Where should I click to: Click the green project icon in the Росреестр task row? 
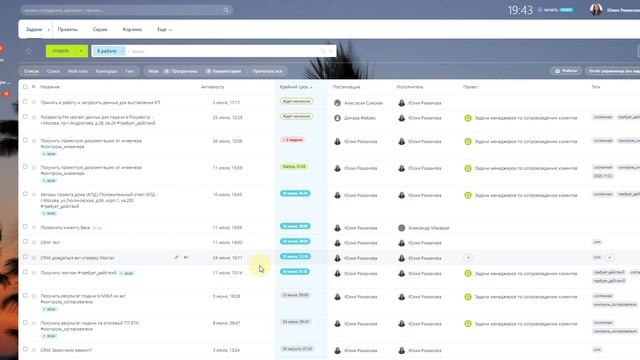click(468, 118)
